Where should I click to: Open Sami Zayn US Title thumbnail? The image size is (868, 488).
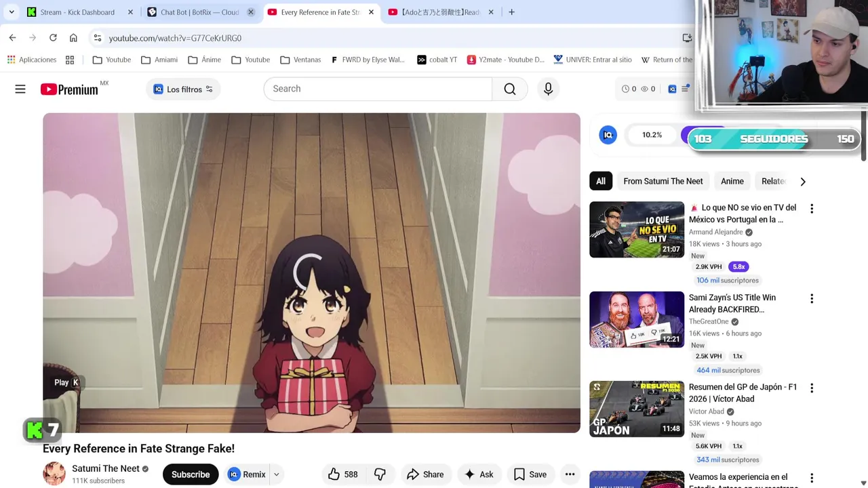click(x=637, y=319)
